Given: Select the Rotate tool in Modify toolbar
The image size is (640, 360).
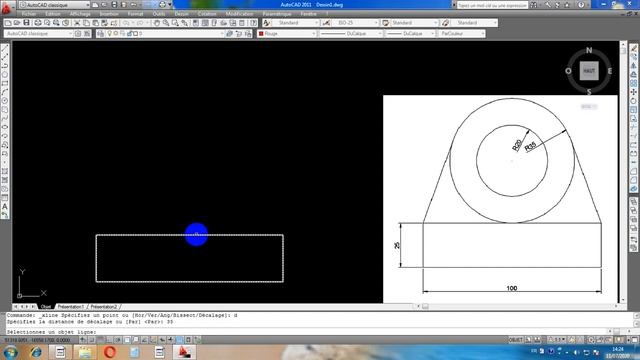Looking at the screenshot, I should click(633, 101).
